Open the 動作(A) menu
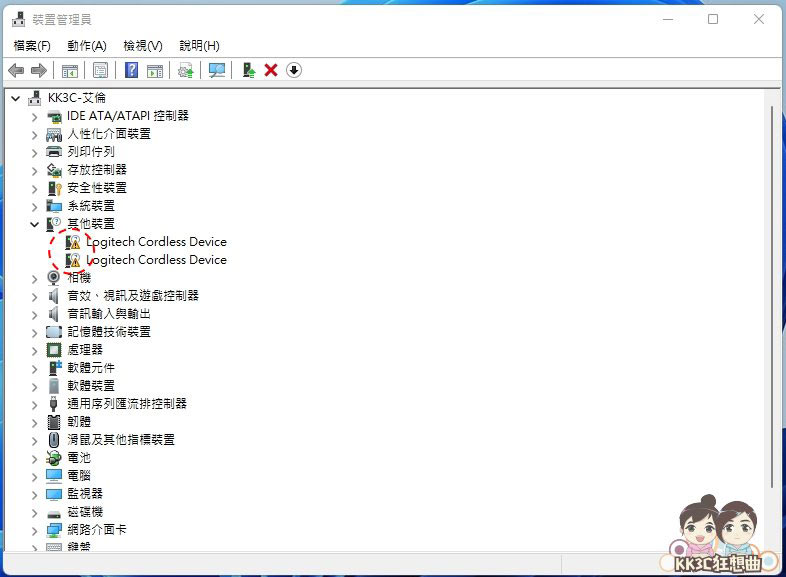The image size is (786, 577). [87, 46]
